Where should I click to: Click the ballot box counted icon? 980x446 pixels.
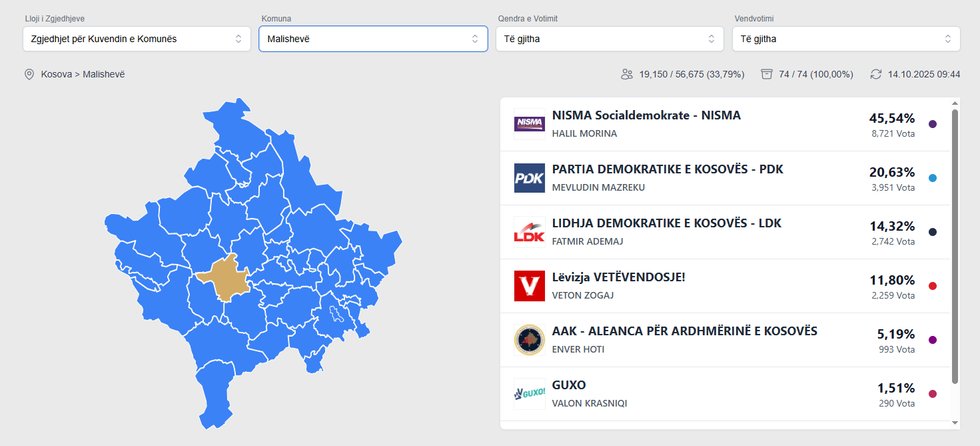coord(767,74)
